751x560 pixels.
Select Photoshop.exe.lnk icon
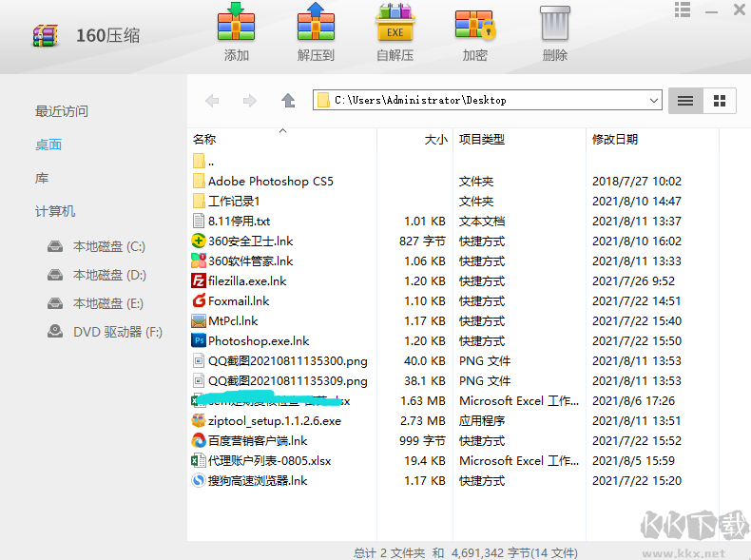199,341
